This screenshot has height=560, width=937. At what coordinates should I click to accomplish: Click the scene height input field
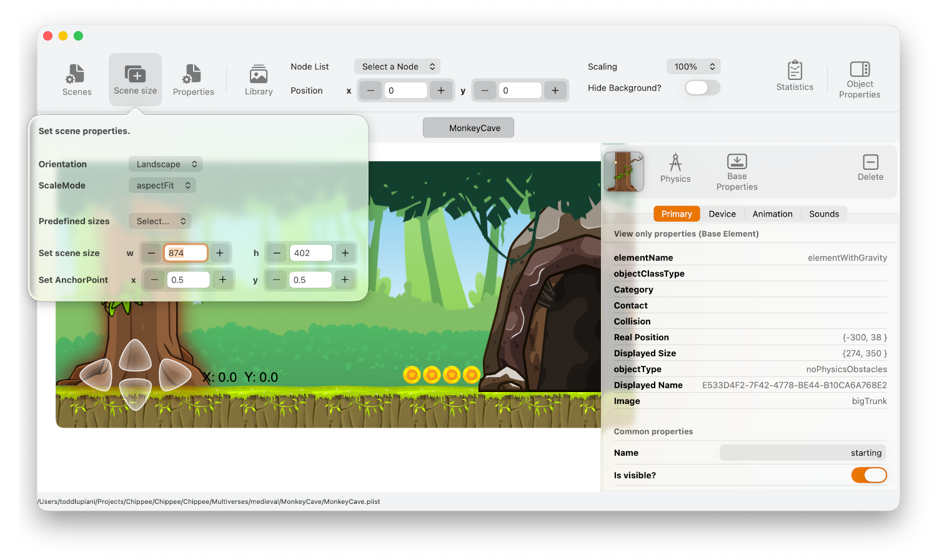click(x=310, y=253)
